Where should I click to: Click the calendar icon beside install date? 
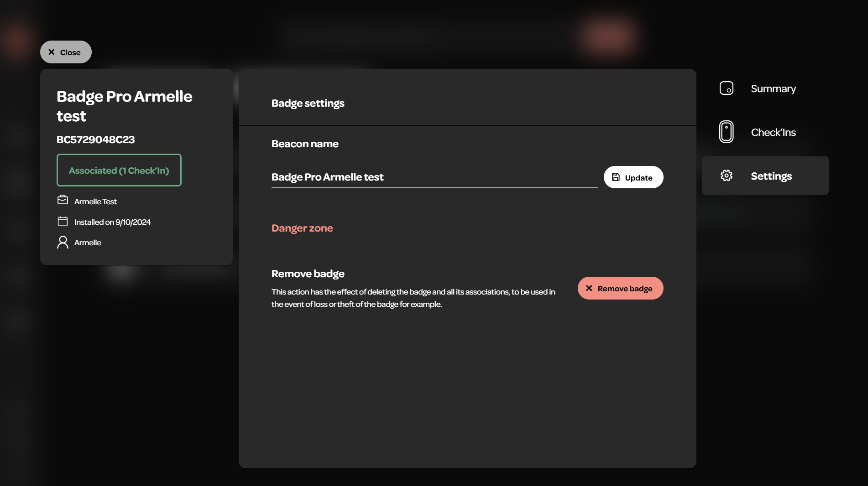pos(63,222)
